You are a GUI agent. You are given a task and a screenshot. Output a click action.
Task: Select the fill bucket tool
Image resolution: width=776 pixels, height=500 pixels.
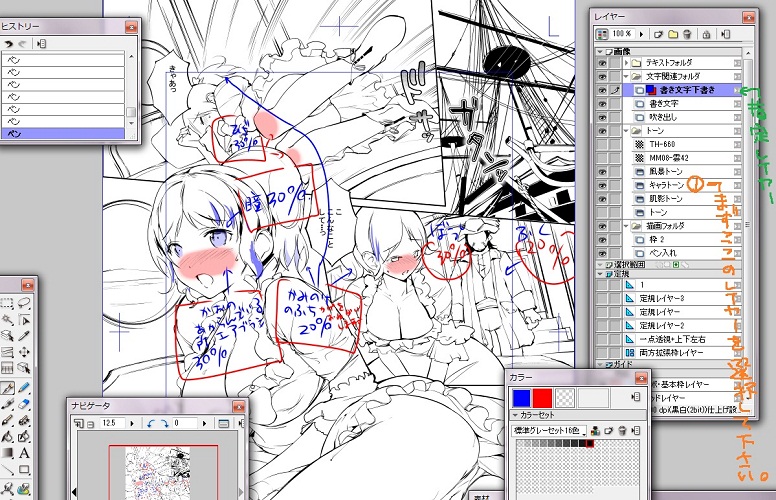pos(7,437)
